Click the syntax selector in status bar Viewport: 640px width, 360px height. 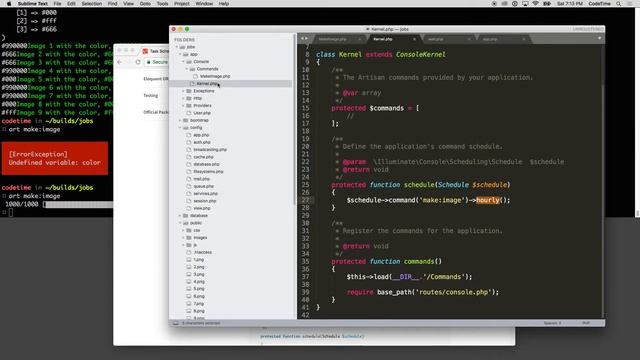coord(585,323)
